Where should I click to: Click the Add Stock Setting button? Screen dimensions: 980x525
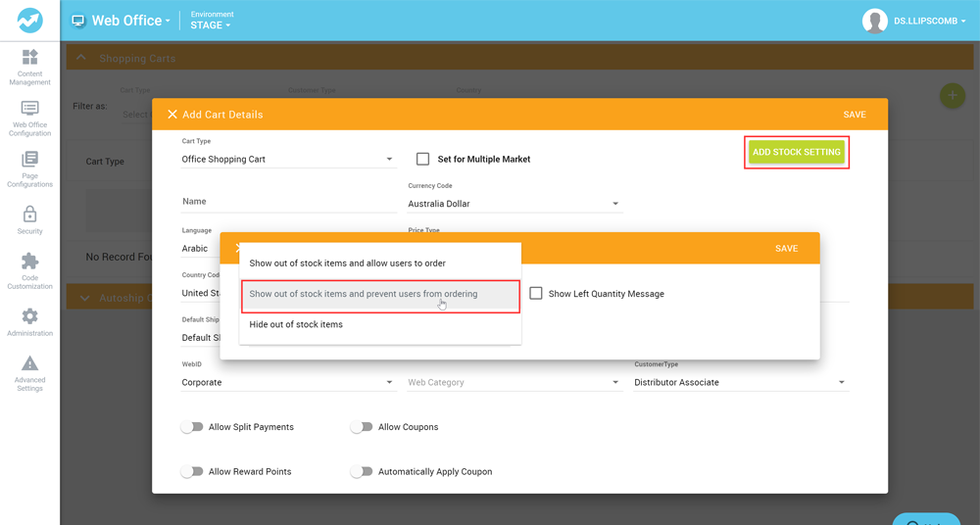pyautogui.click(x=796, y=152)
